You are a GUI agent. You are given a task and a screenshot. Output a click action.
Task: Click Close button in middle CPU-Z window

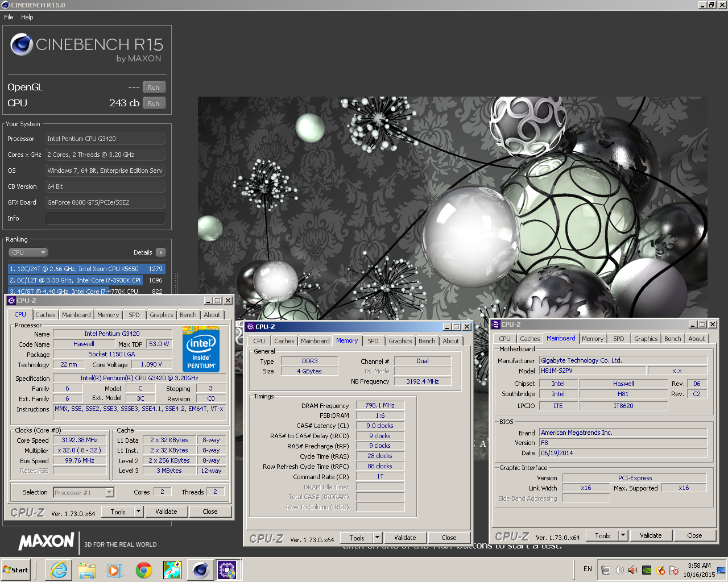(449, 538)
